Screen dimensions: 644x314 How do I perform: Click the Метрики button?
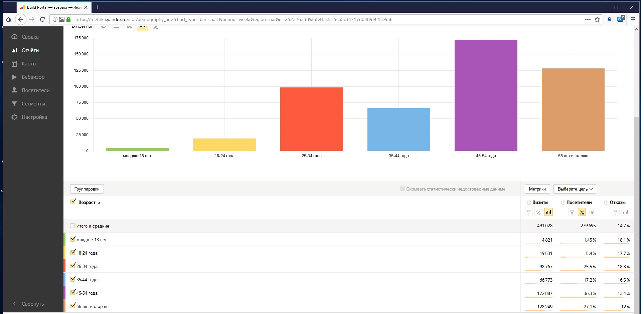coord(537,189)
